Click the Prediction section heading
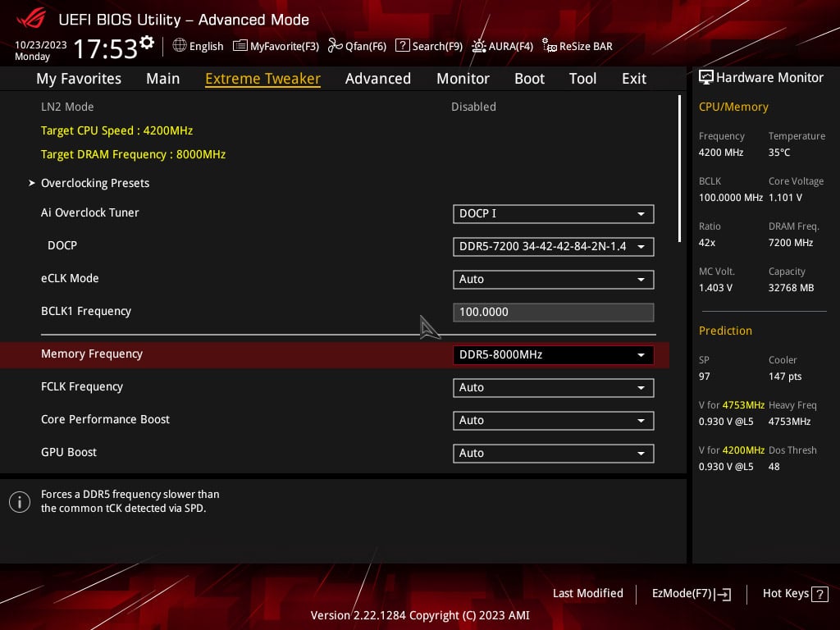The height and width of the screenshot is (630, 840). coord(725,331)
